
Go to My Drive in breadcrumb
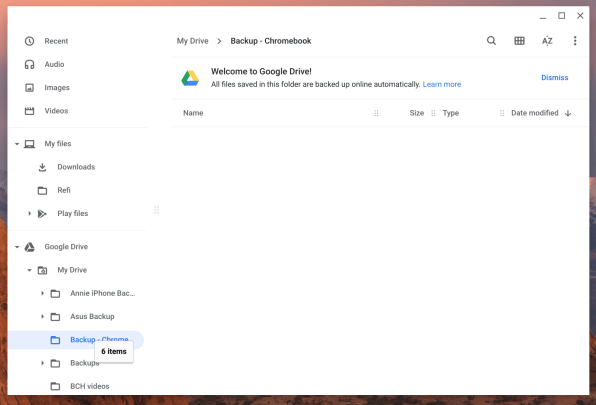(192, 41)
